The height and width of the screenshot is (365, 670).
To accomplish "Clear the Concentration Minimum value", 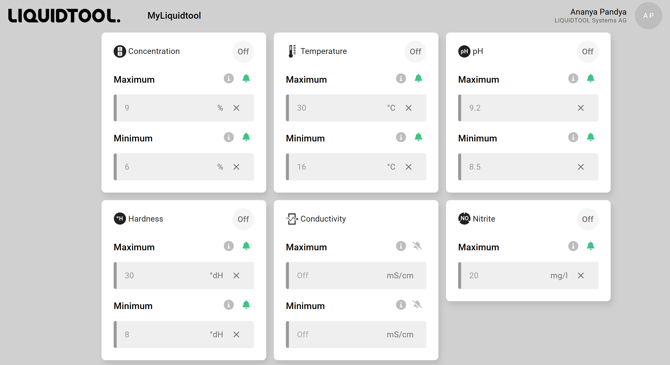I will (236, 167).
